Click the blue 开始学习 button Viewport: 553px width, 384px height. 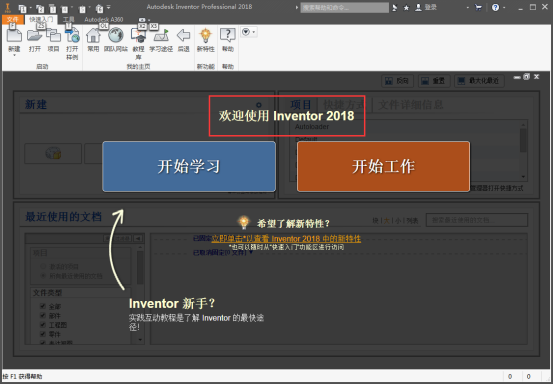coord(189,166)
